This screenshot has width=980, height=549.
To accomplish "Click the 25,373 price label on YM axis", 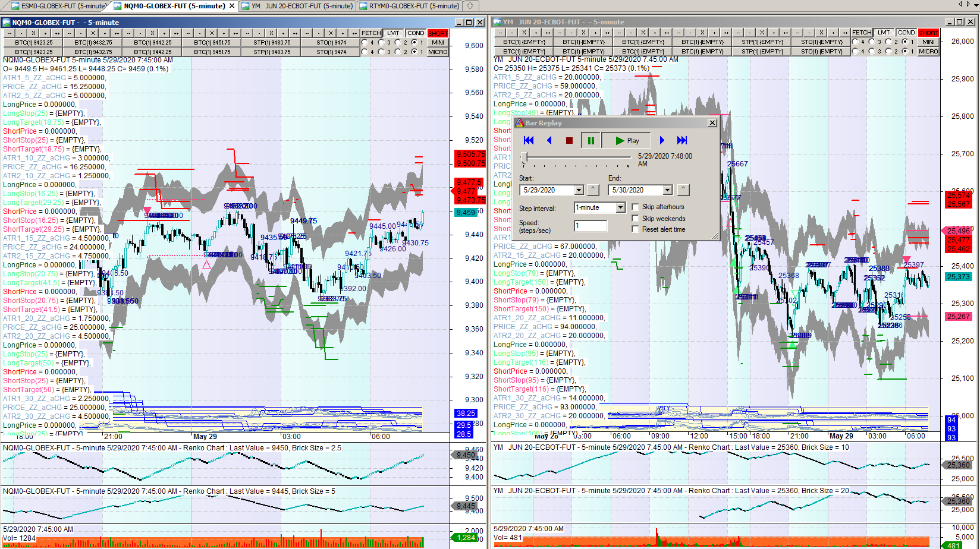I will (x=958, y=277).
